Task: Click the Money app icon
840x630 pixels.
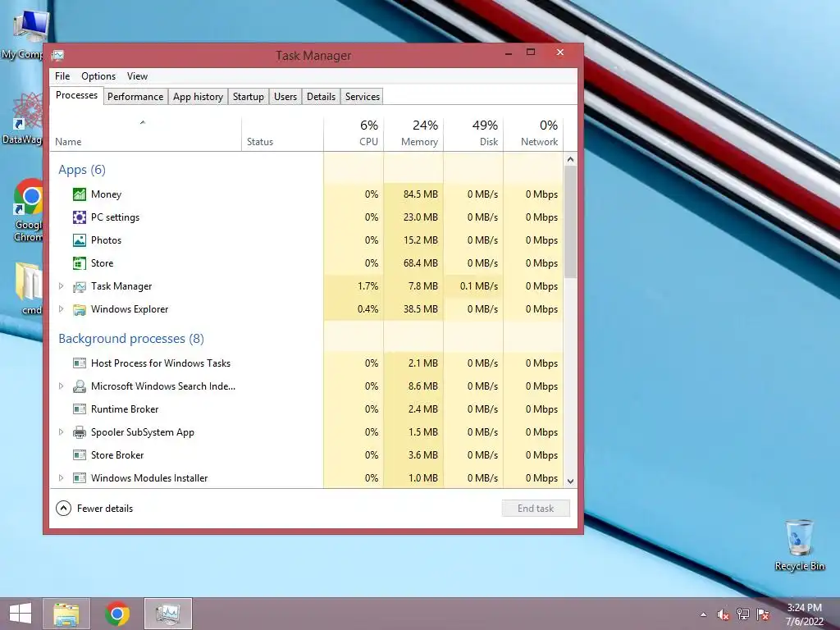Action: [80, 194]
